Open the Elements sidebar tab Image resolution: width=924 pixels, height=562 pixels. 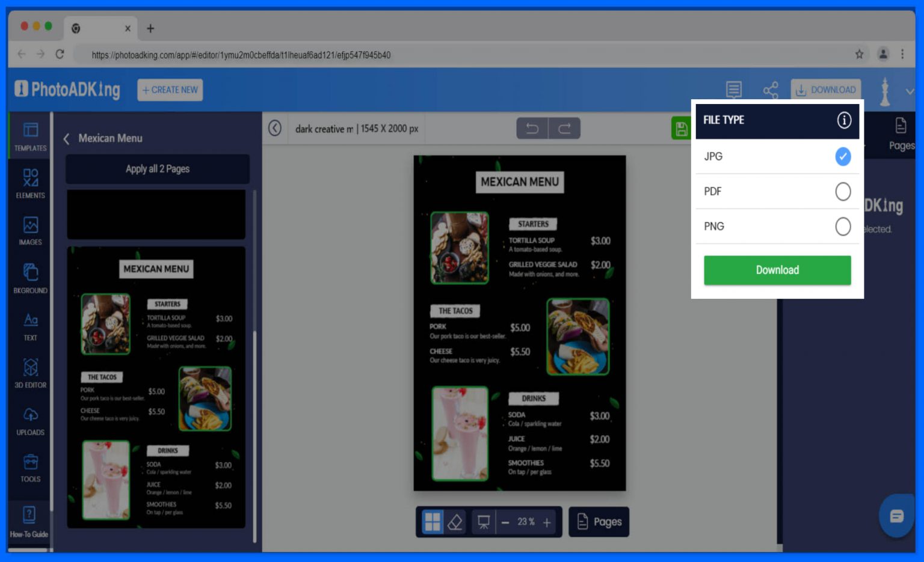30,183
